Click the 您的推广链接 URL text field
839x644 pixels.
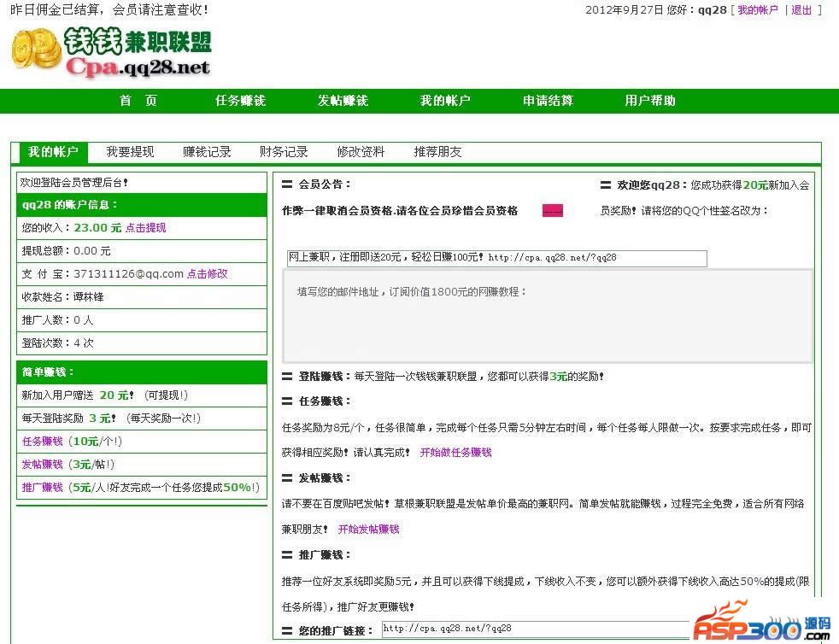pyautogui.click(x=534, y=629)
